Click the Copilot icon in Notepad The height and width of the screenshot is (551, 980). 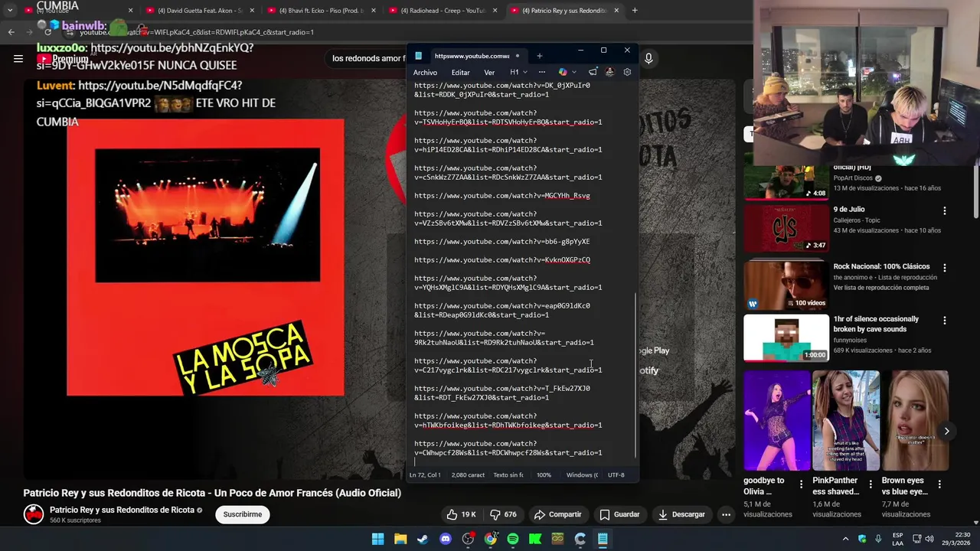pos(563,72)
